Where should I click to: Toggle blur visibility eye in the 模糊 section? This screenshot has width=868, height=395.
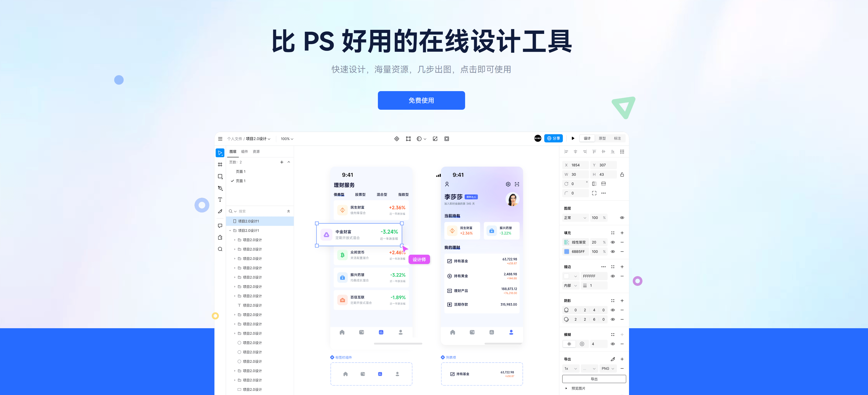tap(613, 344)
